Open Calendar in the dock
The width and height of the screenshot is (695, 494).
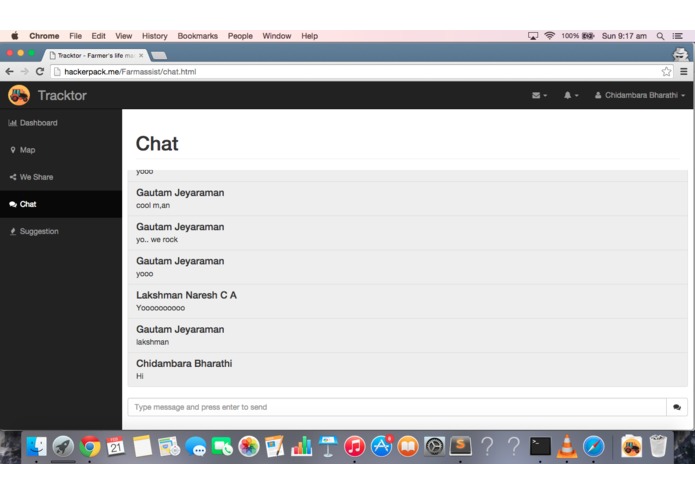(x=116, y=446)
